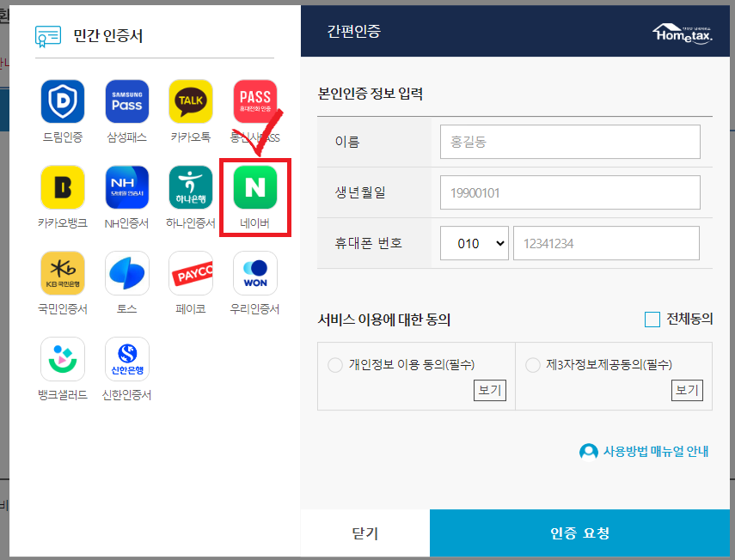Click 보기 for 제3자정보제공동의

[687, 390]
